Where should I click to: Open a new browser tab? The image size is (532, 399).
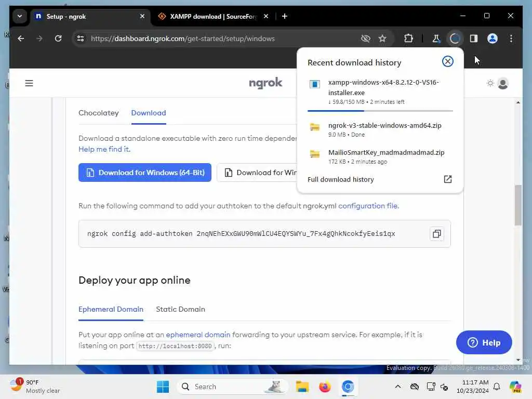point(285,16)
